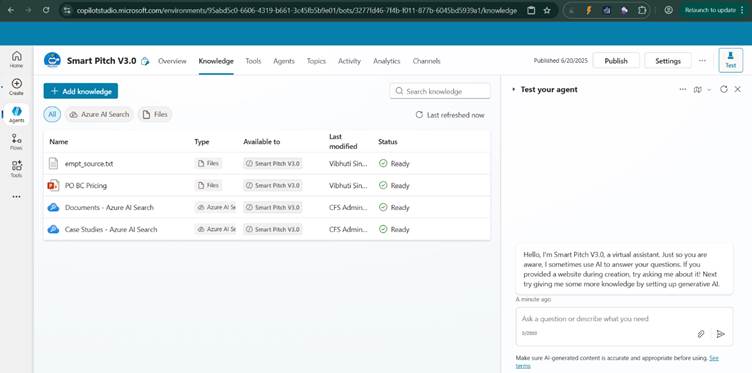Screen dimensions: 752x373
Task: Open Home from the left sidebar
Action: (x=16, y=59)
